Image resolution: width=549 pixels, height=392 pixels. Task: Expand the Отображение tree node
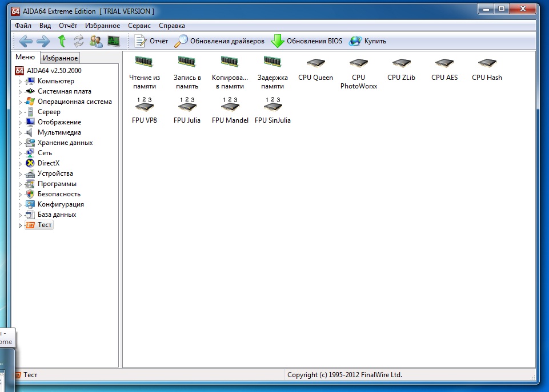tap(20, 122)
